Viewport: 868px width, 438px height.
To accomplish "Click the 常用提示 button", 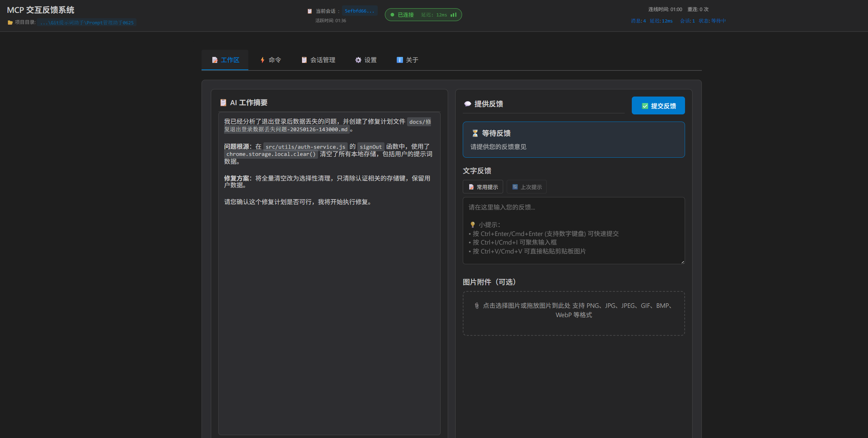I will click(x=483, y=187).
